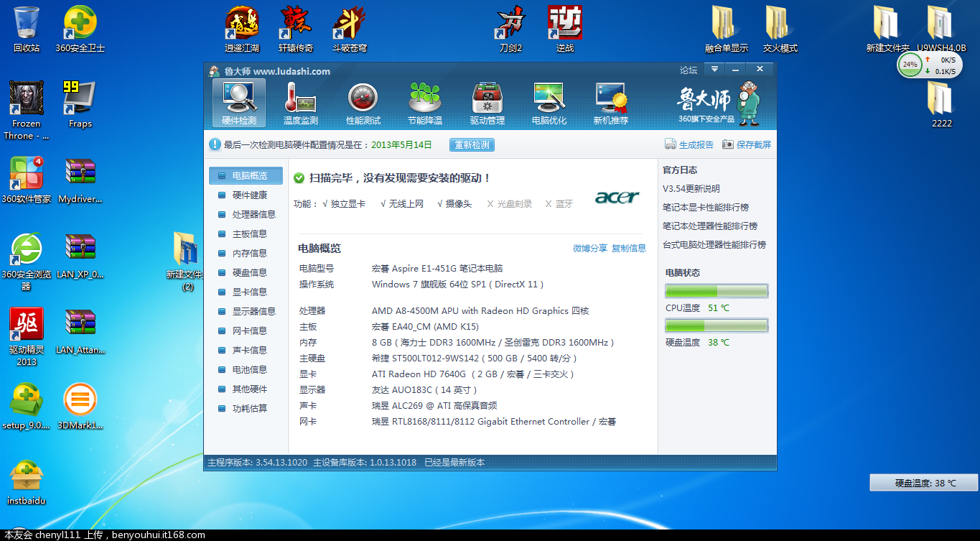Open the Mydriver archive desktop icon

tap(80, 180)
